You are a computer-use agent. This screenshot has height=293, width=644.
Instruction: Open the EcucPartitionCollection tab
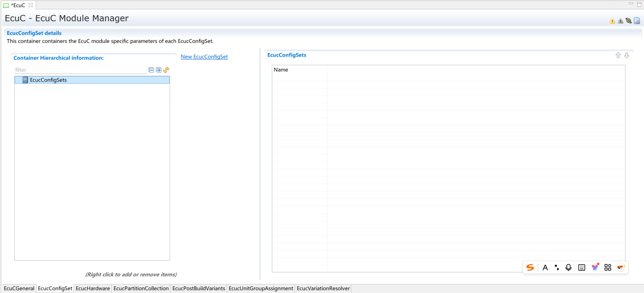tap(141, 288)
